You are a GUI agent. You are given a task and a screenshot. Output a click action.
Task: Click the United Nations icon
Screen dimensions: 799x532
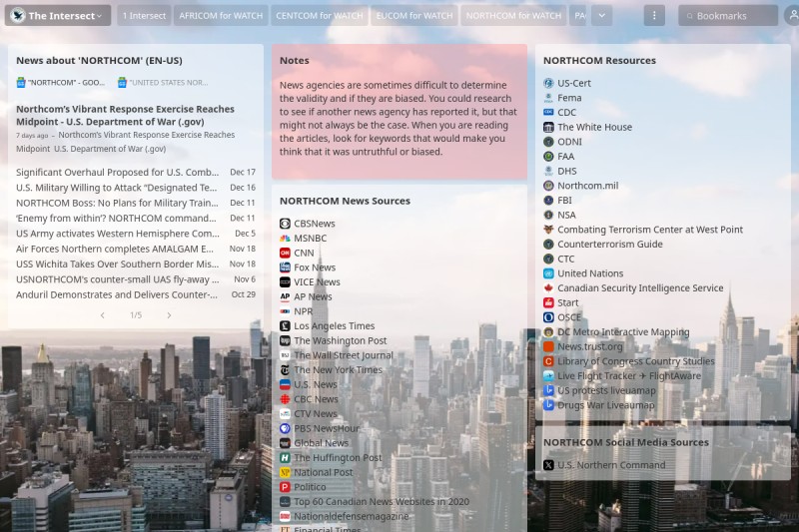pyautogui.click(x=548, y=273)
